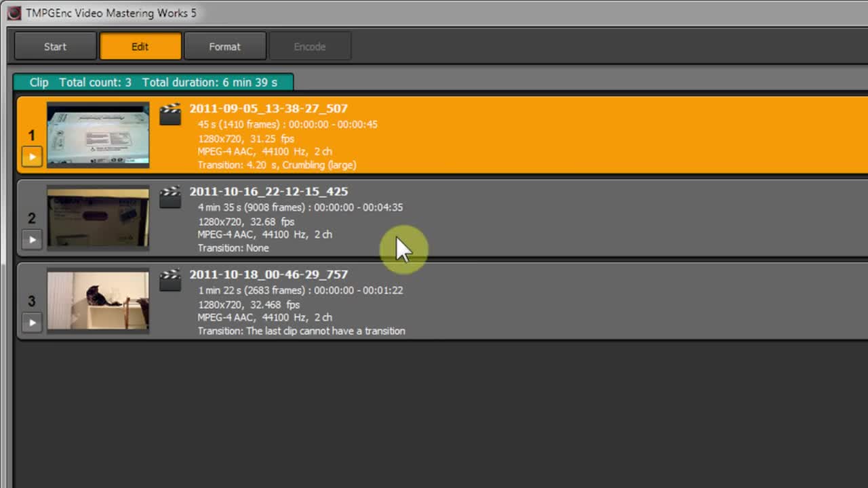Click '1280x720, 32.468 fps' text of clip 3
The height and width of the screenshot is (488, 868).
click(249, 304)
